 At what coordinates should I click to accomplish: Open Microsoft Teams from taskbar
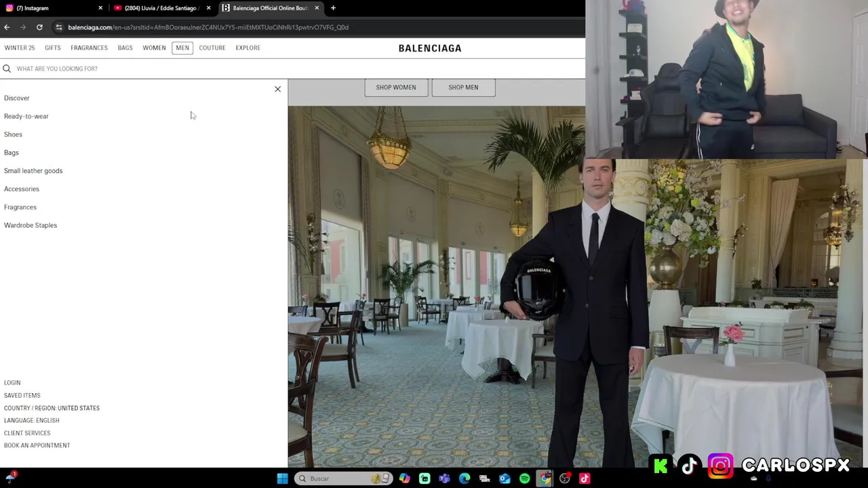[445, 479]
